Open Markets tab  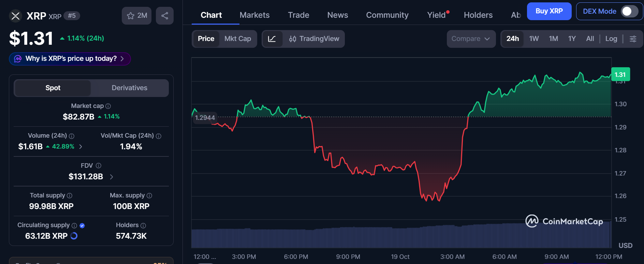click(x=254, y=15)
